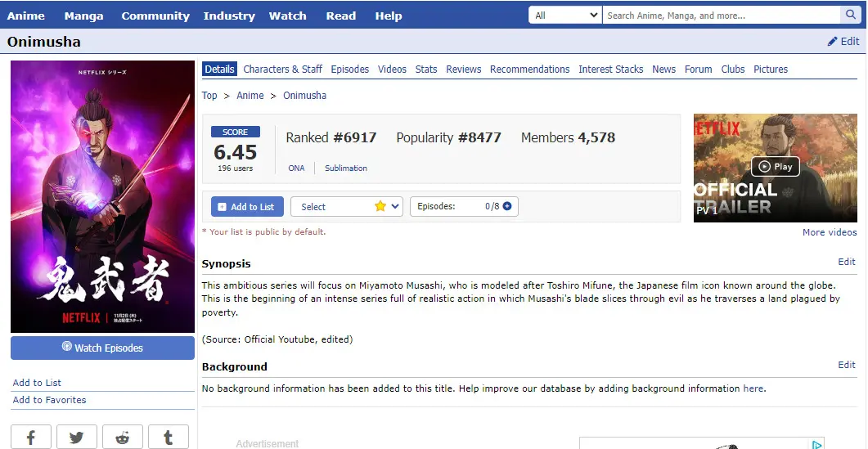Viewport: 868px width, 449px height.
Task: Switch to the Videos tab
Action: tap(392, 70)
